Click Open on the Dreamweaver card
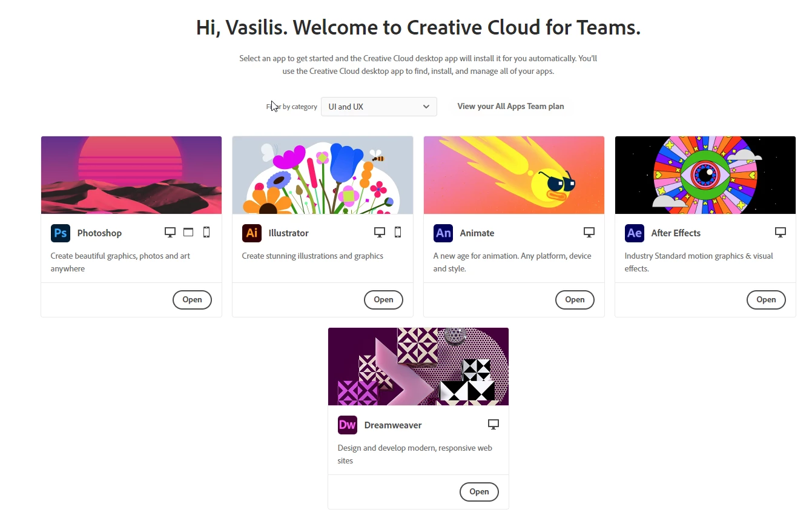Screen dimensions: 812x518 click(x=479, y=492)
